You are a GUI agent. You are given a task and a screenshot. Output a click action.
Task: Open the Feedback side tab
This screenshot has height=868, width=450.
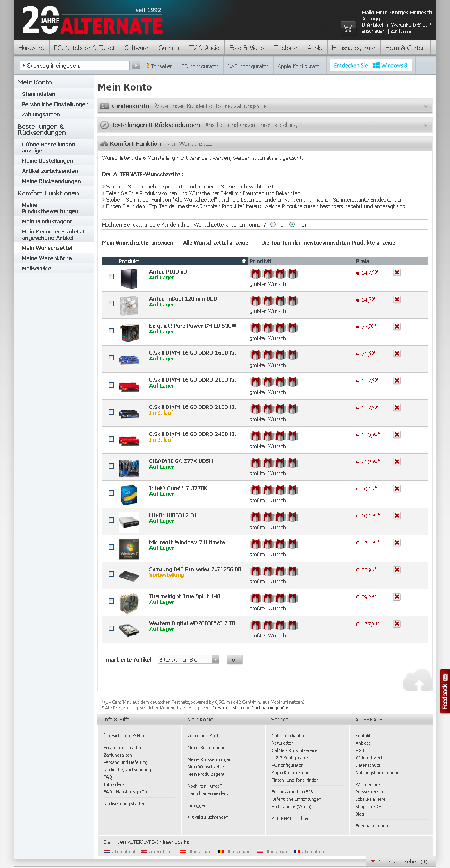445,691
